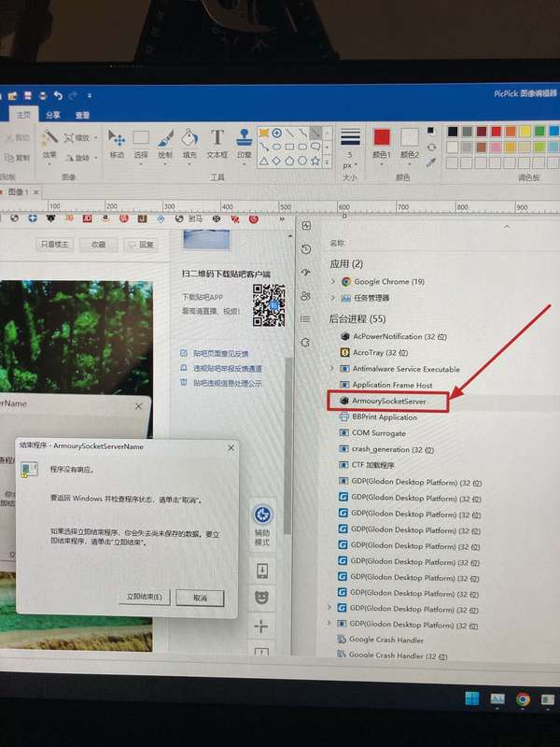This screenshot has height=747, width=560.
Task: Open the line thickness selector
Action: coord(350,137)
